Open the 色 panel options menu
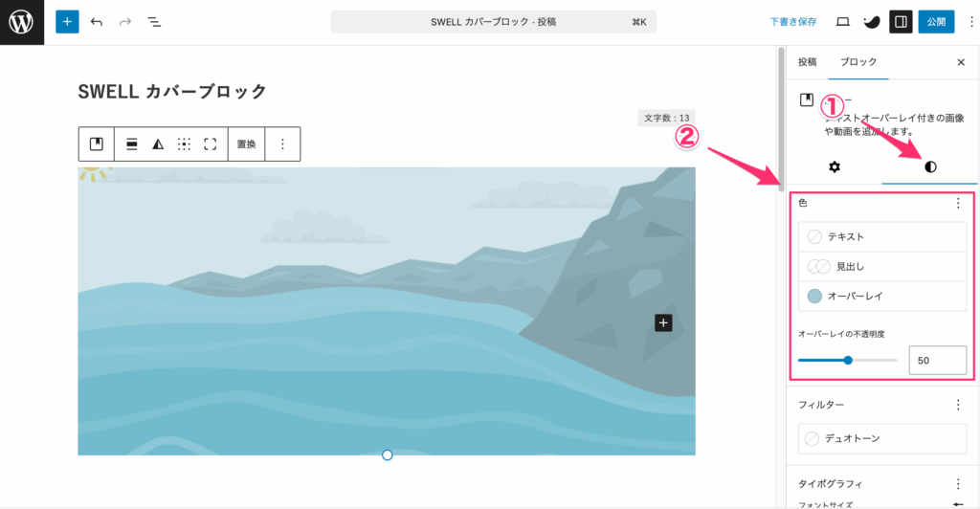 pos(957,203)
